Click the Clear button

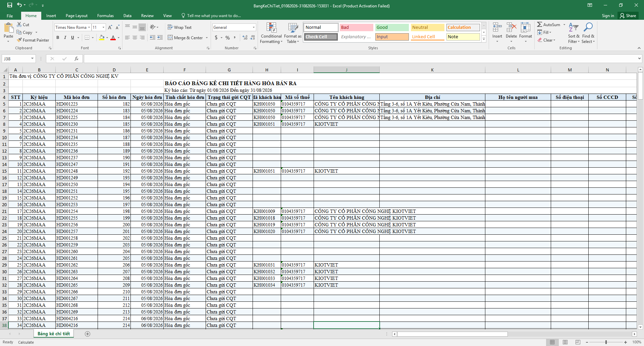coord(546,40)
